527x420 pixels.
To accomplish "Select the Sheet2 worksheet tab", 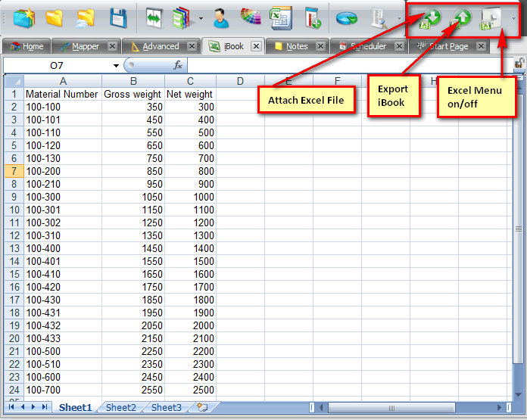I will pyautogui.click(x=120, y=407).
